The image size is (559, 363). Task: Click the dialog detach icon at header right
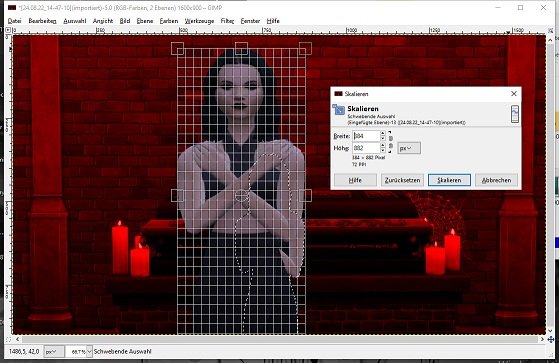tap(514, 114)
